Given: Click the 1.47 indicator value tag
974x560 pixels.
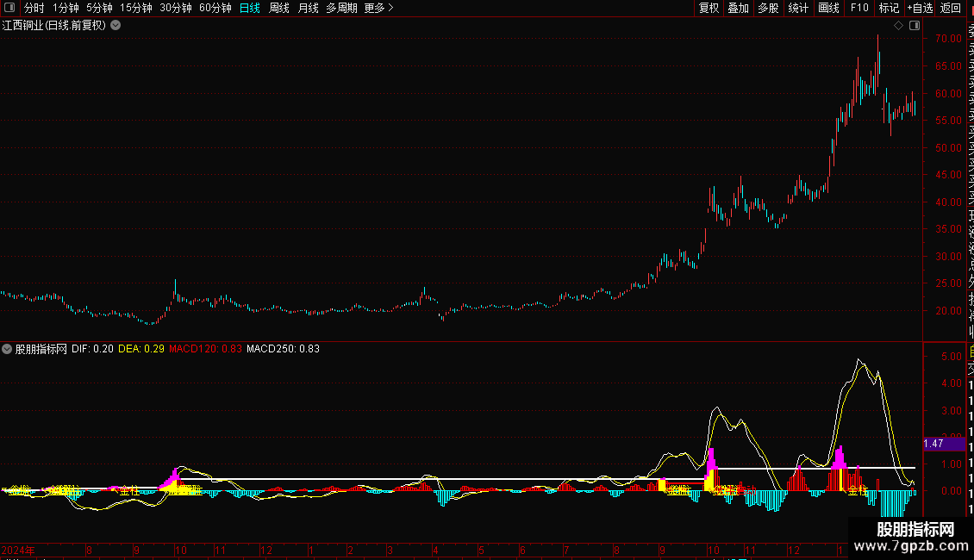Looking at the screenshot, I should coord(944,444).
